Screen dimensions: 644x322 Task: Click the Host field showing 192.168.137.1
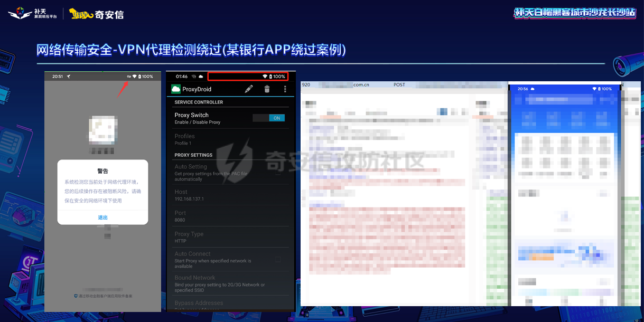tap(211, 195)
